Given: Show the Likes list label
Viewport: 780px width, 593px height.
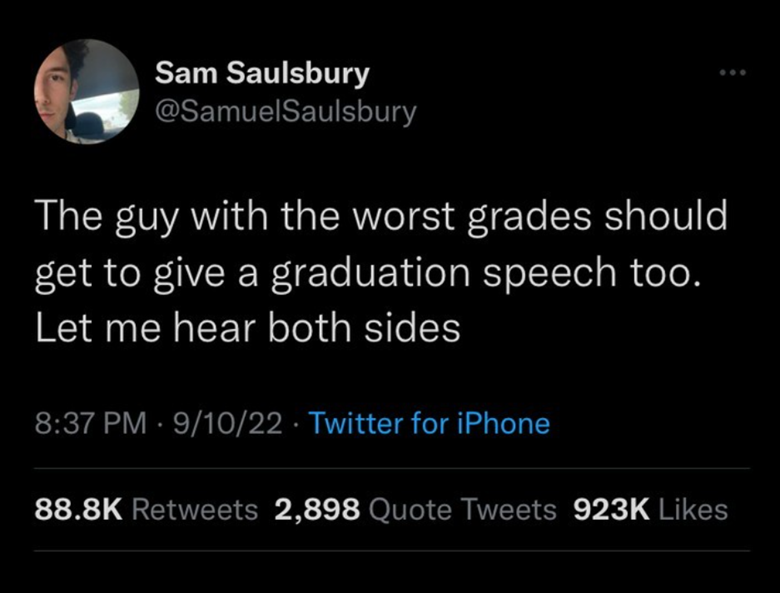Looking at the screenshot, I should click(694, 510).
